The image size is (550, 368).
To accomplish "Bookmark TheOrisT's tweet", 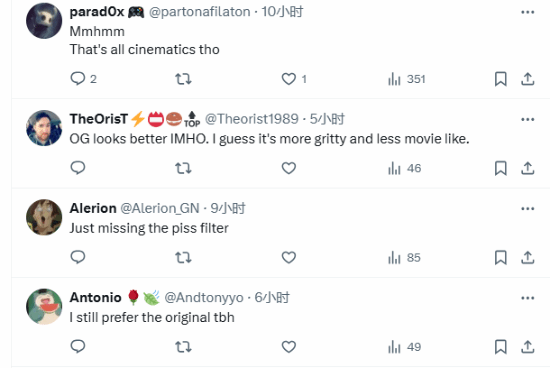I will 501,168.
